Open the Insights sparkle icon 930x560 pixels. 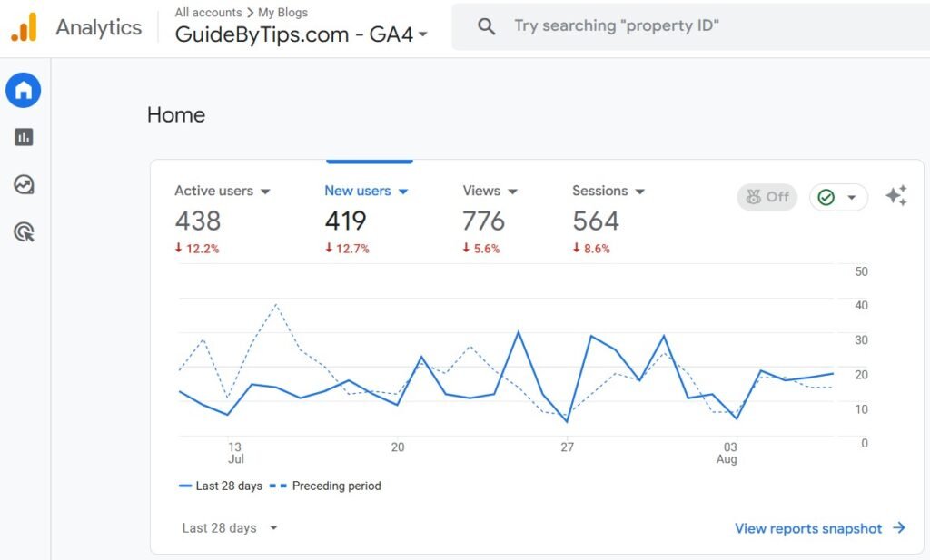point(895,196)
